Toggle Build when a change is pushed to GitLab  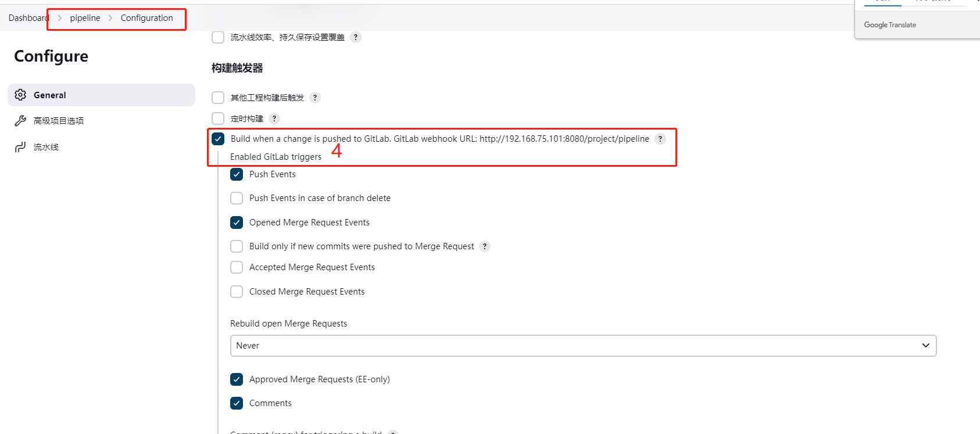click(x=218, y=139)
